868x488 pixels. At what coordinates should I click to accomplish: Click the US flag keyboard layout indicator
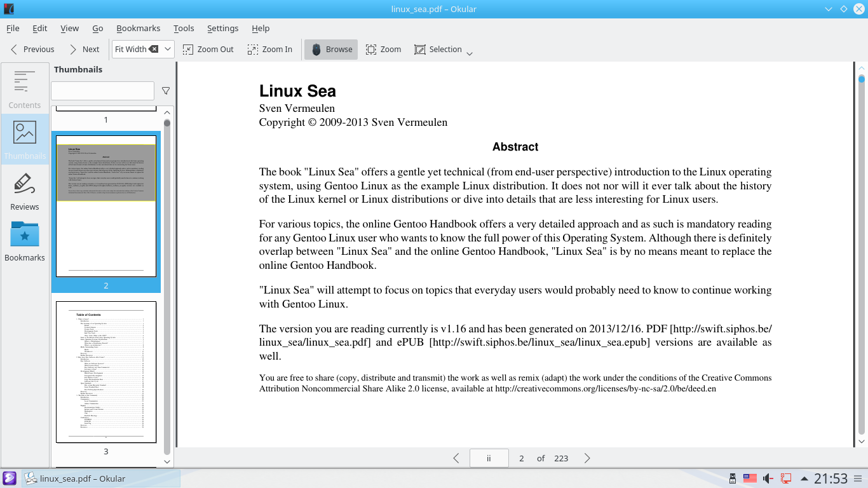[x=750, y=478]
